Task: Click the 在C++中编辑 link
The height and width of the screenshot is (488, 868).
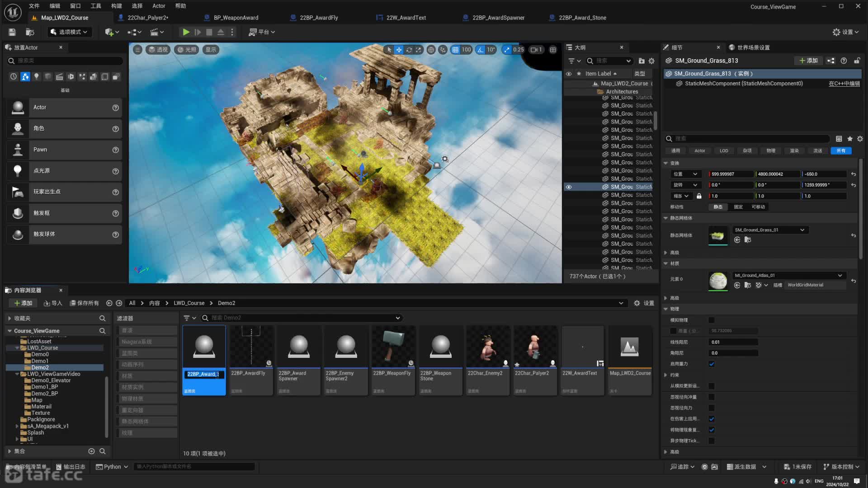Action: (844, 84)
